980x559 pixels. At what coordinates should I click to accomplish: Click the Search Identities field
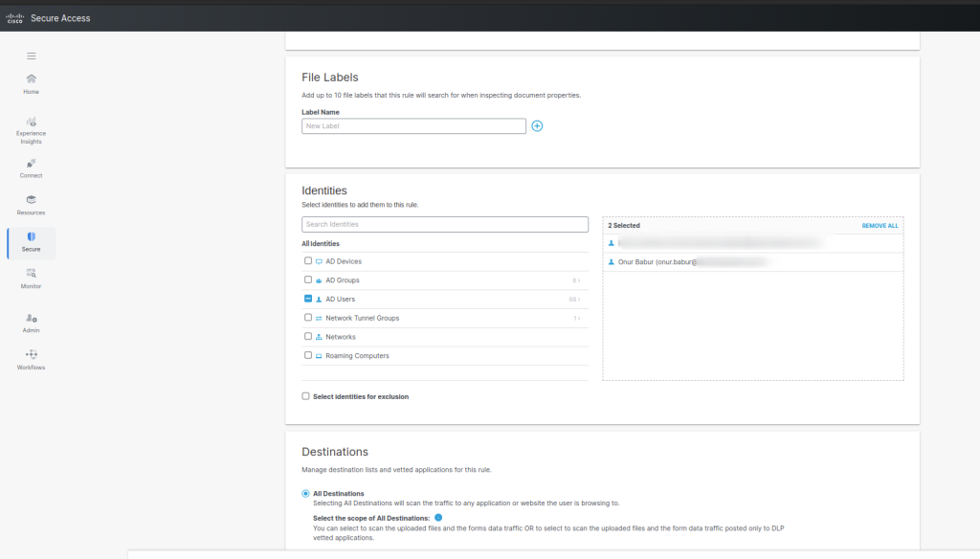(x=444, y=224)
